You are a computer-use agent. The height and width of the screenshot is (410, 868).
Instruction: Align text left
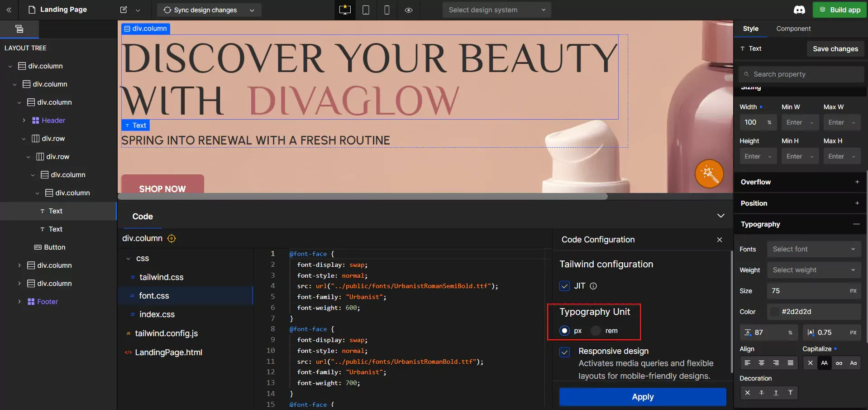click(x=748, y=363)
